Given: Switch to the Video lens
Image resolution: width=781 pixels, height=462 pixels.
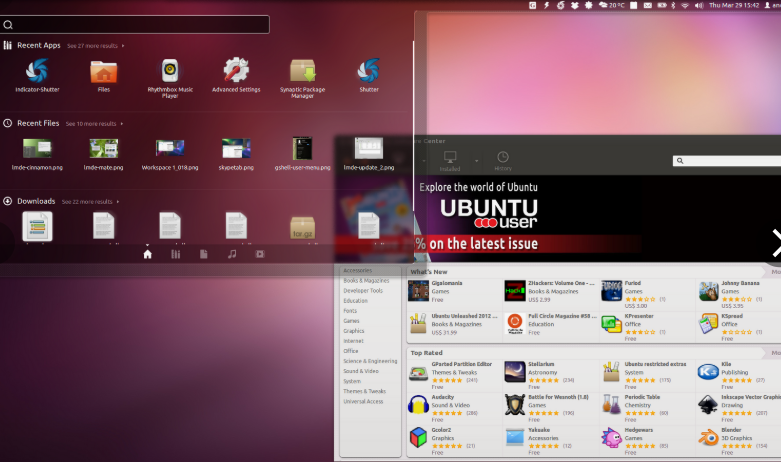Looking at the screenshot, I should pos(260,254).
